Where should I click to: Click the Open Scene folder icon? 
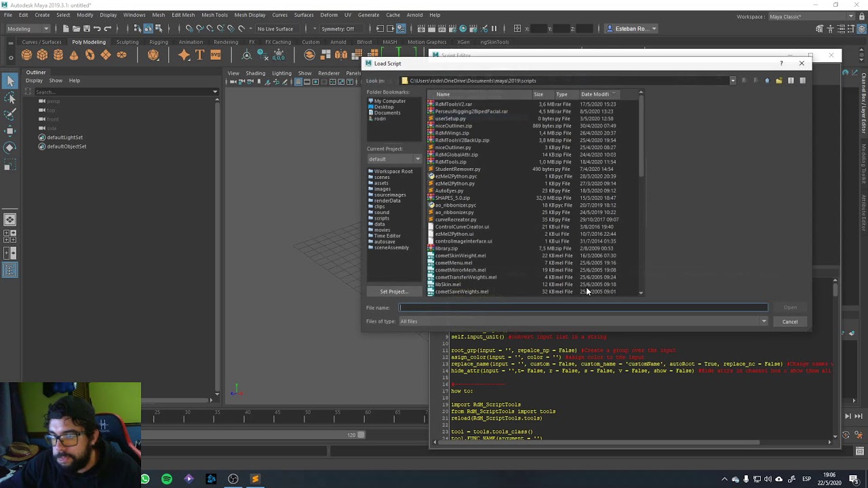pos(76,28)
